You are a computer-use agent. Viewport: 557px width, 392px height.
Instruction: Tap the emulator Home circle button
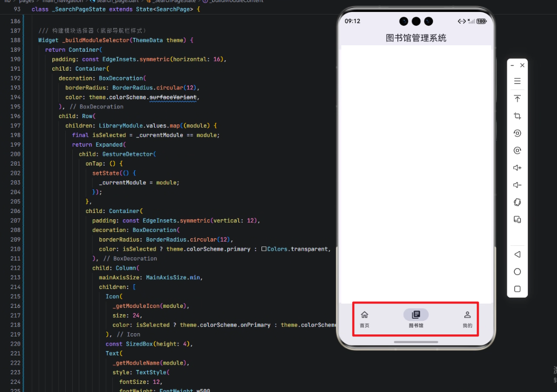pos(517,272)
